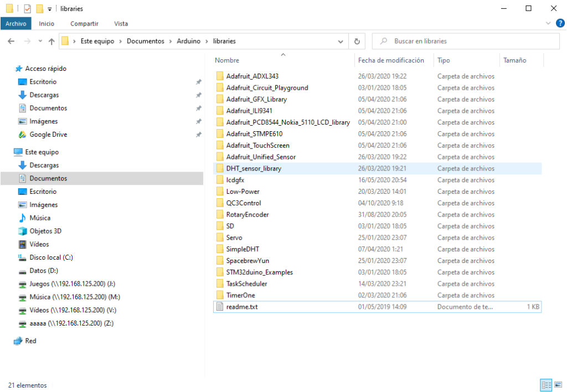The image size is (567, 392).
Task: Click the Buscar en libraries search box
Action: pyautogui.click(x=466, y=41)
